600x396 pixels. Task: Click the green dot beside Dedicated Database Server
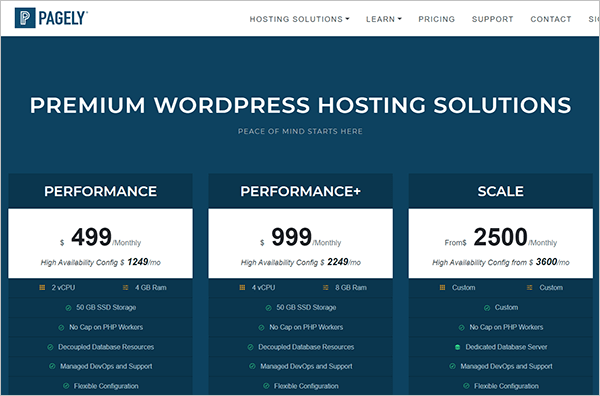tap(457, 347)
